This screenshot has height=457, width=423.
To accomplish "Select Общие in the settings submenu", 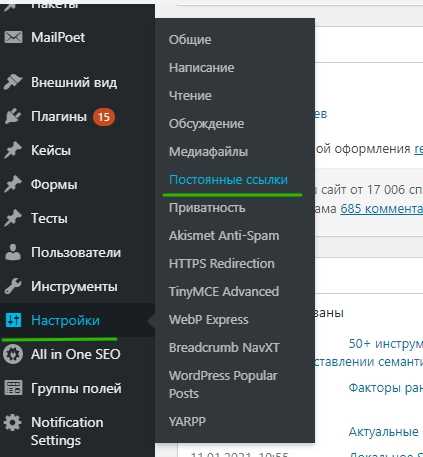I will pos(190,39).
